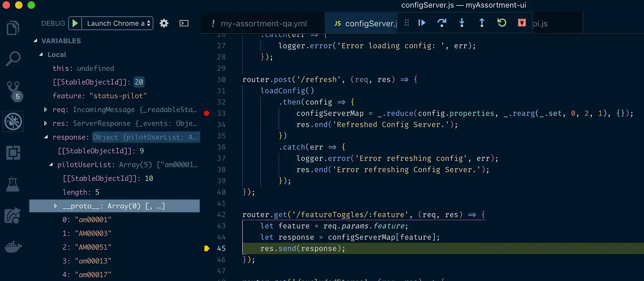Open the Extensions view icon
The width and height of the screenshot is (644, 281).
pos(13,153)
